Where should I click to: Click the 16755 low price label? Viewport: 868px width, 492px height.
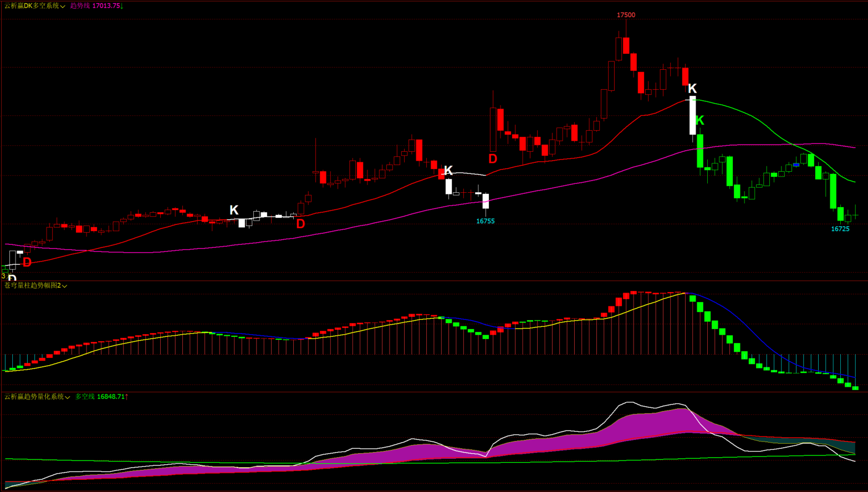[485, 221]
